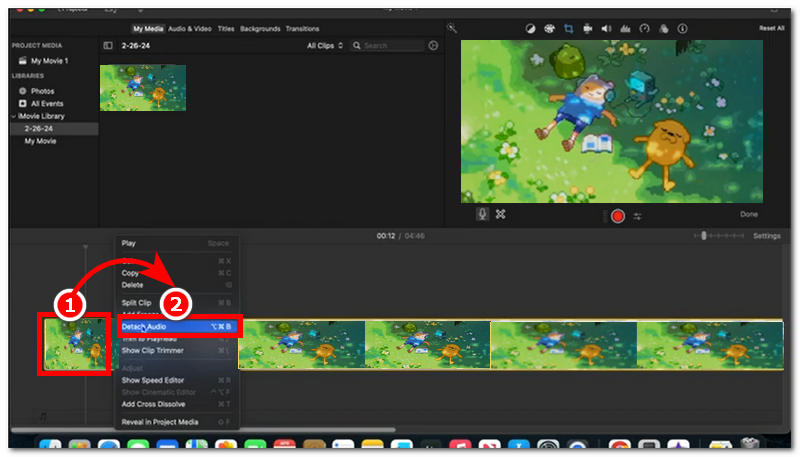
Task: Open the clip information icon
Action: pos(683,29)
